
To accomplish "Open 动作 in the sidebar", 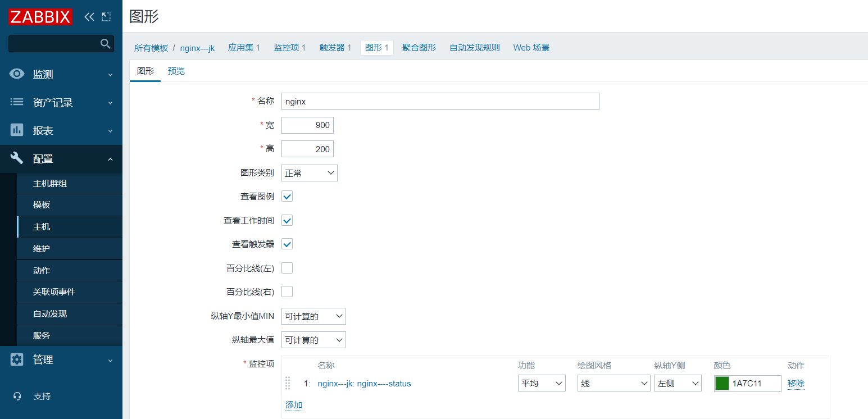I will pyautogui.click(x=70, y=271).
